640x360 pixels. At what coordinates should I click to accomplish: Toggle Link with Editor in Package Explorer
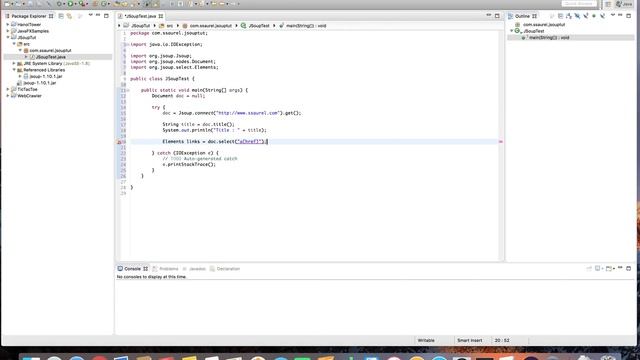click(x=69, y=16)
